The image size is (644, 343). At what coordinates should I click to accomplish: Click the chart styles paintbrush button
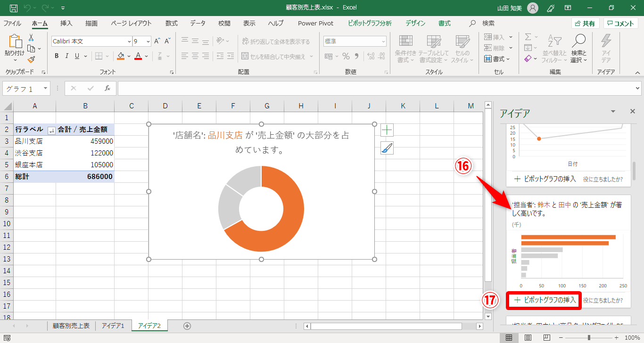click(387, 148)
